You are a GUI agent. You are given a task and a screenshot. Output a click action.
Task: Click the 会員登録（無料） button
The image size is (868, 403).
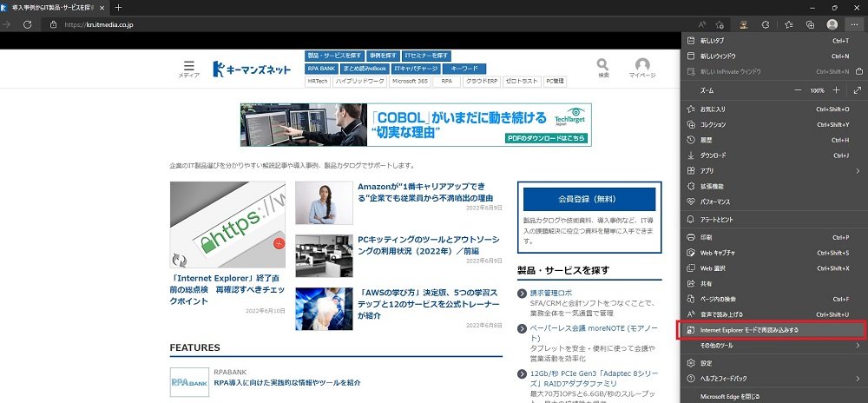tap(589, 199)
